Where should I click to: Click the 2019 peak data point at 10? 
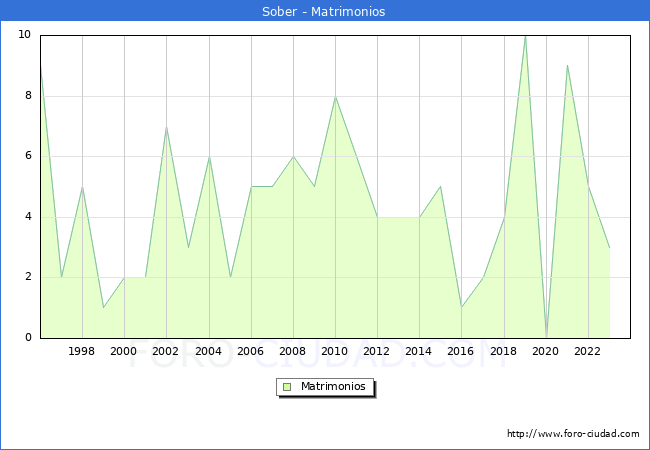pyautogui.click(x=525, y=36)
